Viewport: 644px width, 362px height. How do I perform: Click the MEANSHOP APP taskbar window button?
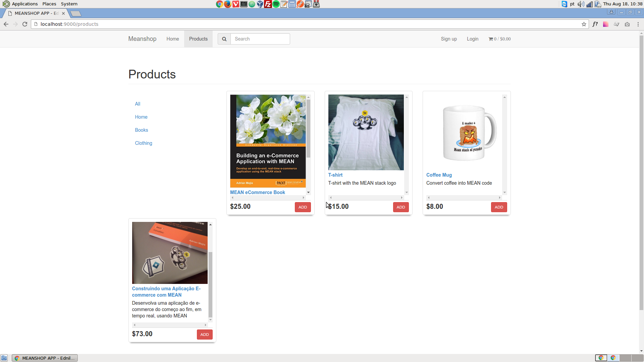click(x=45, y=358)
